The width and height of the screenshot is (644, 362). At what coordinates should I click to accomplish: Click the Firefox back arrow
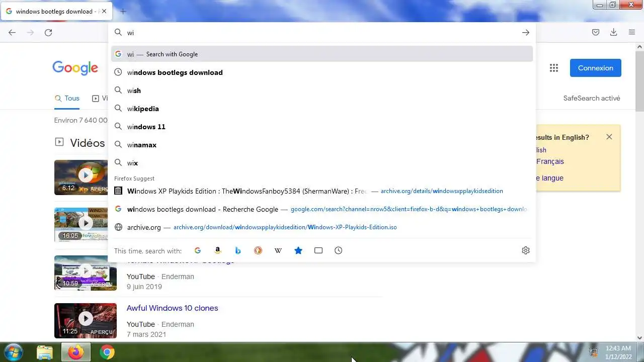12,33
